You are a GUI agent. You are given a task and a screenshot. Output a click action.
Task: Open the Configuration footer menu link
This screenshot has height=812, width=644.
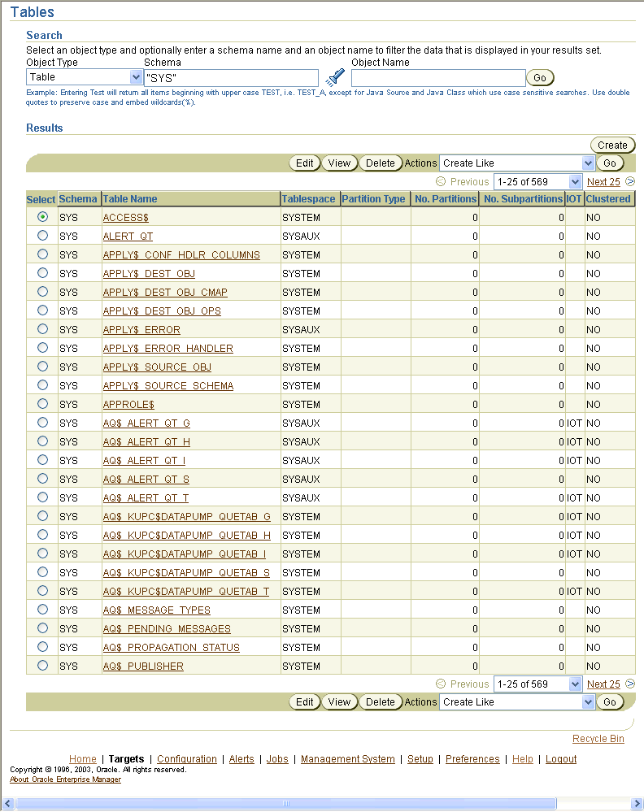(187, 759)
